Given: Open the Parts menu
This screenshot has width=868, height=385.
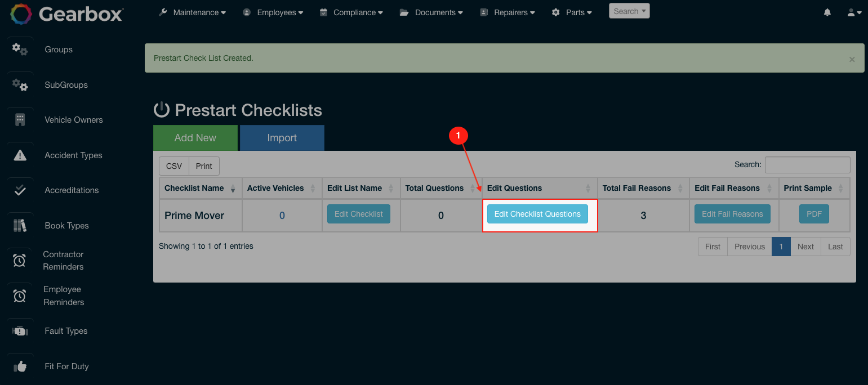Looking at the screenshot, I should [x=572, y=12].
